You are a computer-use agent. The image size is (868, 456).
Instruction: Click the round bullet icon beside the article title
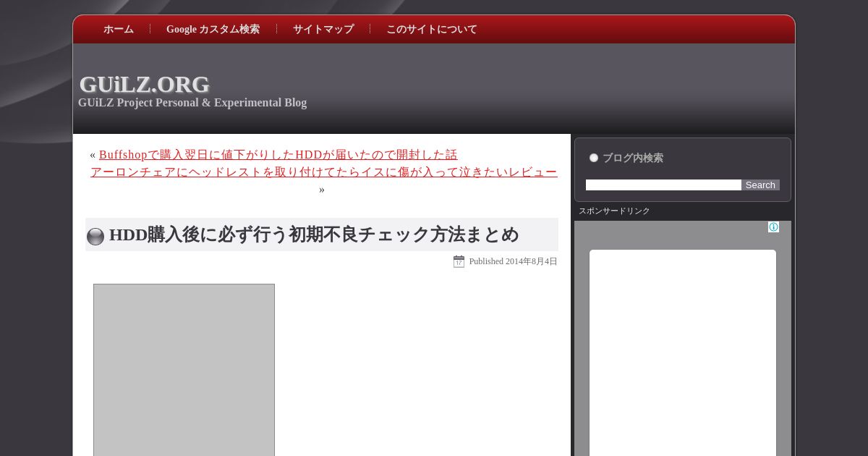(95, 237)
